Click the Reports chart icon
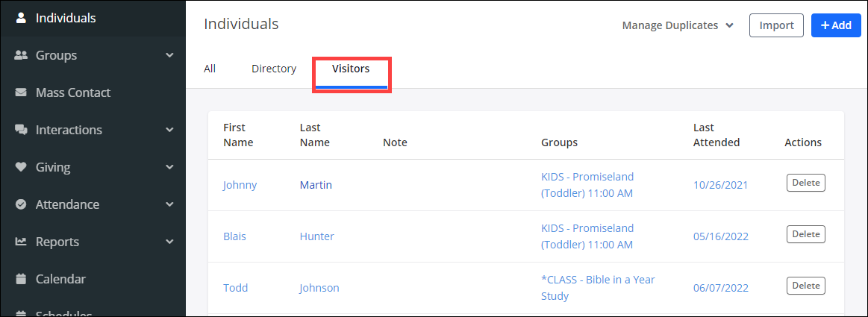Image resolution: width=868 pixels, height=317 pixels. click(x=21, y=242)
